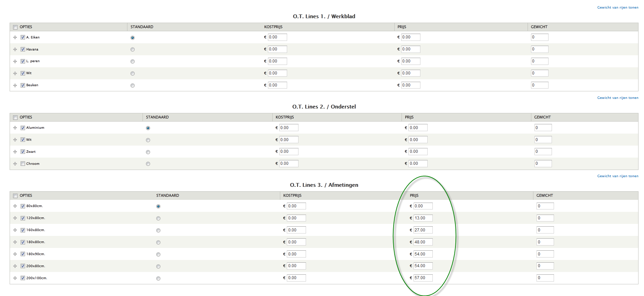Click STANDAARD column header in Afmetingen table

[168, 195]
